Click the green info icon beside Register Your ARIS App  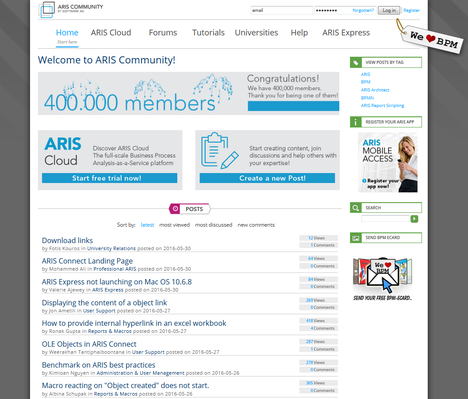tap(356, 122)
